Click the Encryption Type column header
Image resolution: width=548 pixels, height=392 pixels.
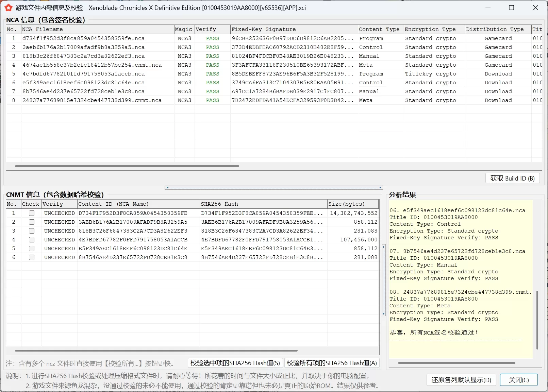(x=434, y=29)
